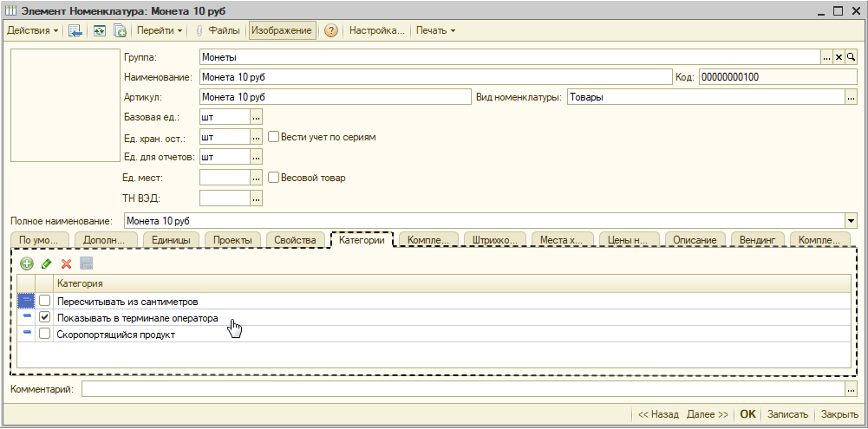Screen dimensions: 868x429
Task: Open the Перейти dropdown menu
Action: (x=160, y=30)
